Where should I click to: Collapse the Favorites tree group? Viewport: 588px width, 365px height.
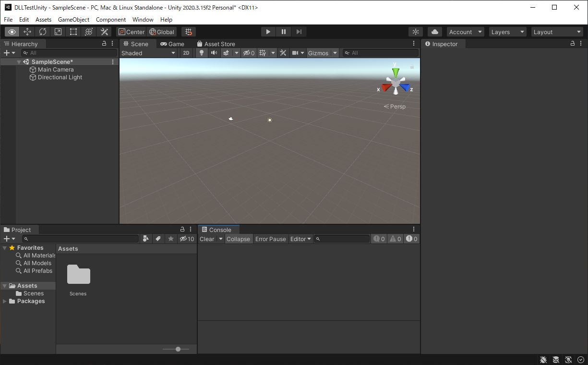[5, 248]
